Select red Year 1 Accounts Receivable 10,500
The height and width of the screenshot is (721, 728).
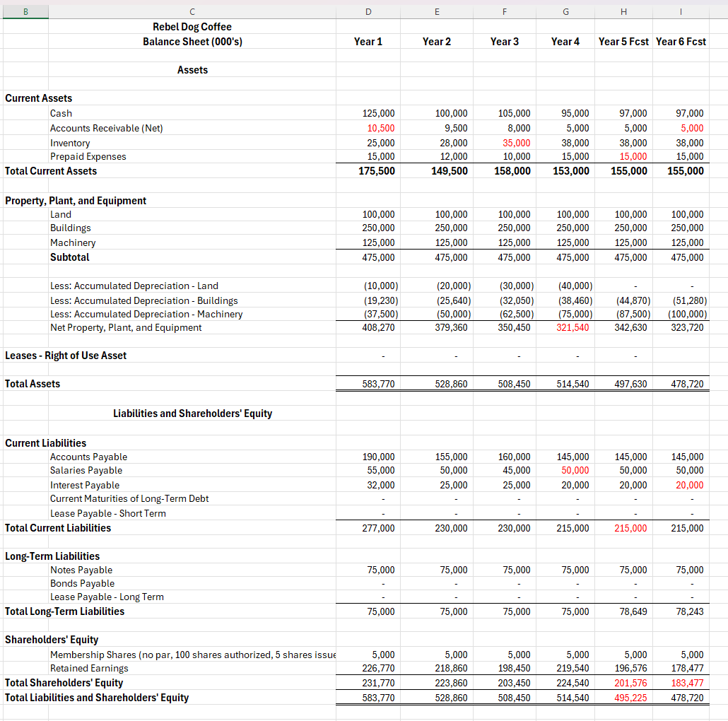[x=381, y=128]
